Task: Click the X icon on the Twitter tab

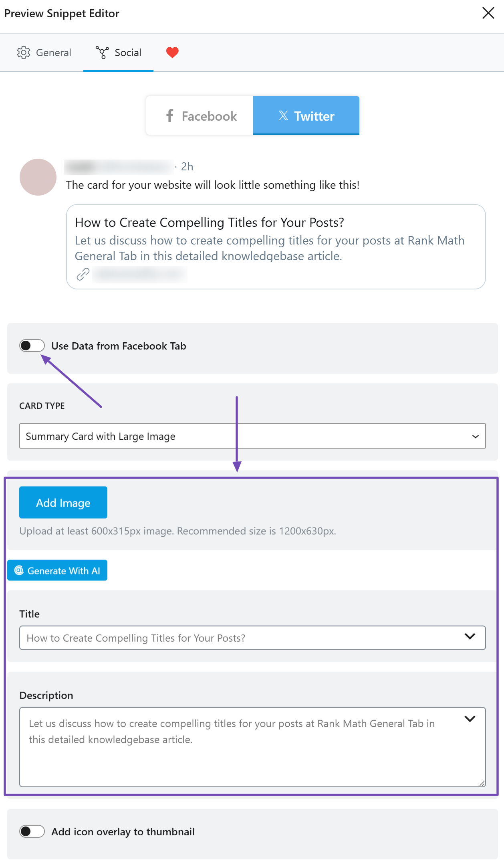Action: tap(283, 115)
